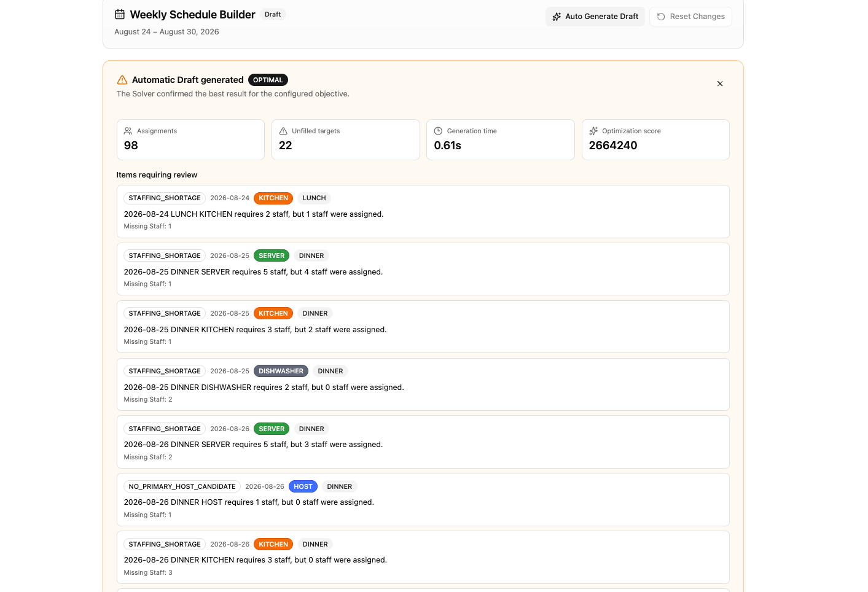Click the DINNER tag beside the DISHWASHER tag
The height and width of the screenshot is (592, 868).
point(330,371)
